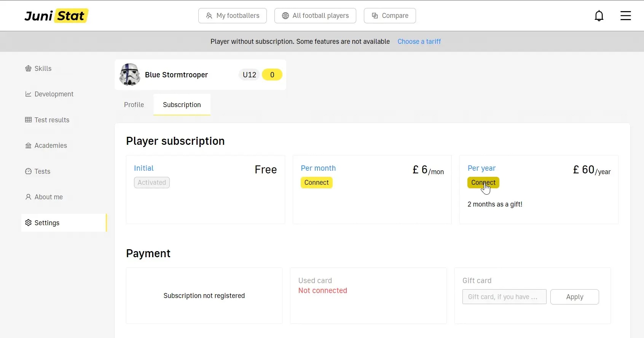Follow the Choose a tariff link
The height and width of the screenshot is (338, 644).
[x=419, y=42]
